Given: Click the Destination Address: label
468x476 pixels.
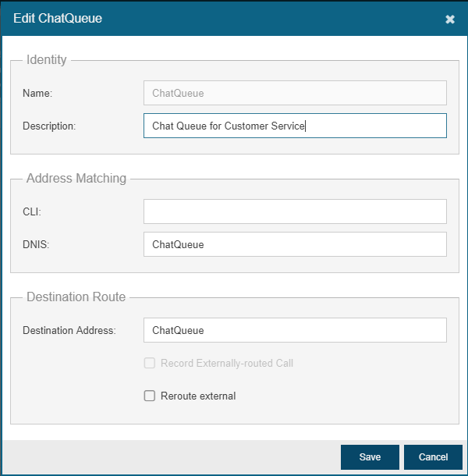Looking at the screenshot, I should coord(69,330).
